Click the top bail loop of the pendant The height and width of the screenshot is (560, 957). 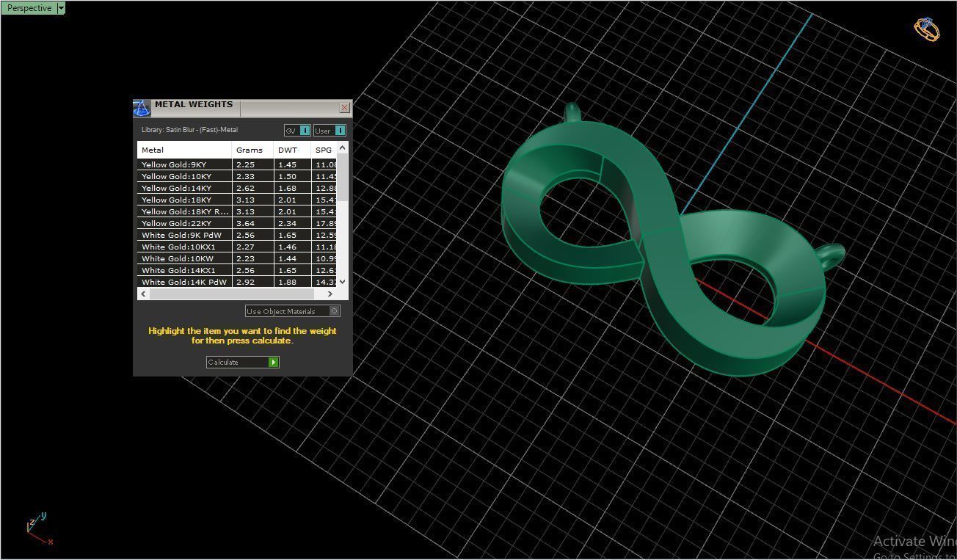(x=572, y=113)
